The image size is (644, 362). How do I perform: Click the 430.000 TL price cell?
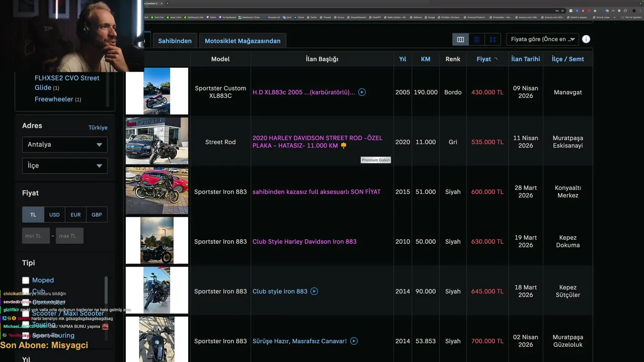487,92
